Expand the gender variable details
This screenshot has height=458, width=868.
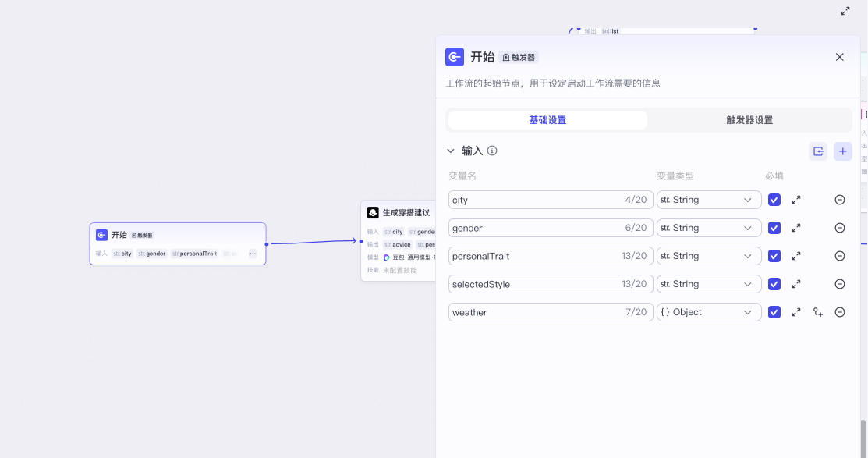[x=796, y=228]
